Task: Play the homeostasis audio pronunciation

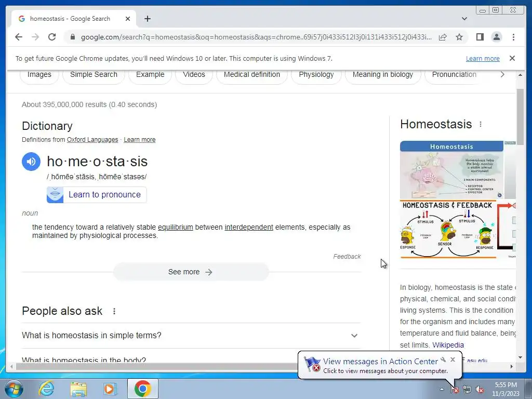Action: 31,162
